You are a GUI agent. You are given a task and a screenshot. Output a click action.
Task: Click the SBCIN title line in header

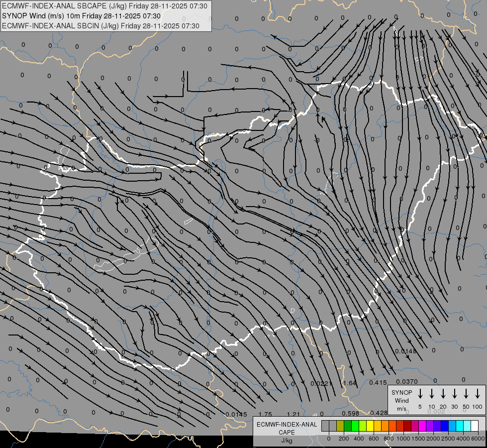tap(100, 26)
